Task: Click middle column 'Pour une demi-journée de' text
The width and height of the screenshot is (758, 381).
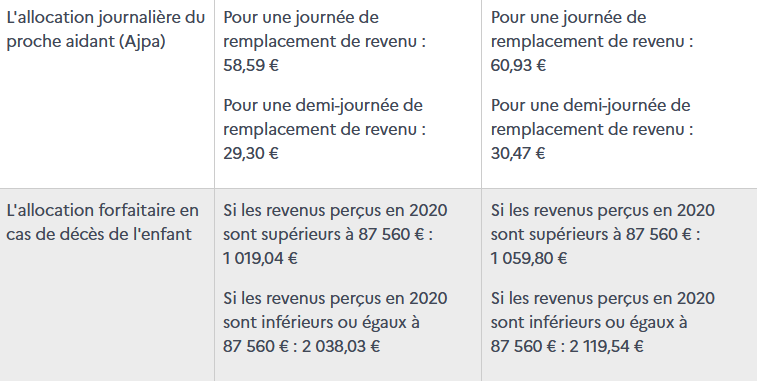Action: click(x=323, y=106)
